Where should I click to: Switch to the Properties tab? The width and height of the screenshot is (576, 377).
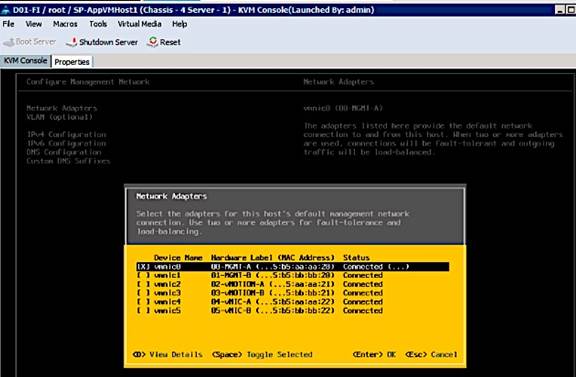pyautogui.click(x=72, y=62)
